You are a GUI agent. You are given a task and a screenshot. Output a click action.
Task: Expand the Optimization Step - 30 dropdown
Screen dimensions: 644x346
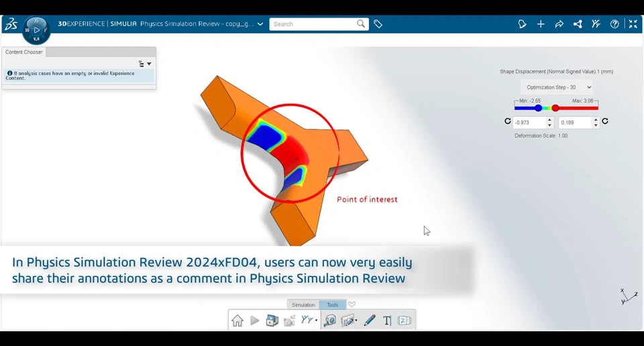point(557,87)
